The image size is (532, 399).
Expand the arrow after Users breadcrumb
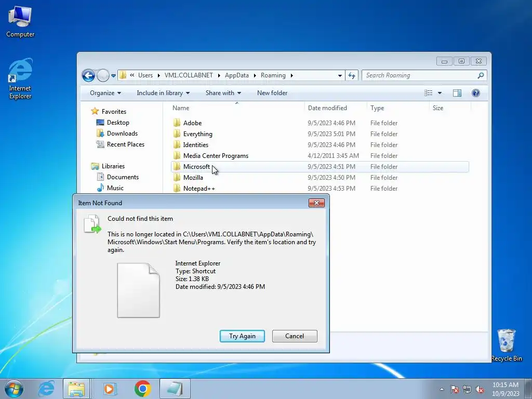pos(158,75)
